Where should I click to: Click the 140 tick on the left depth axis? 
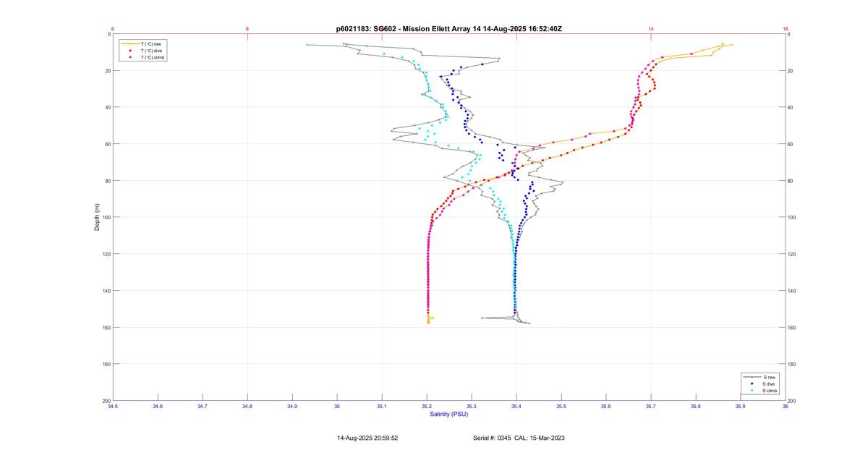(106, 290)
